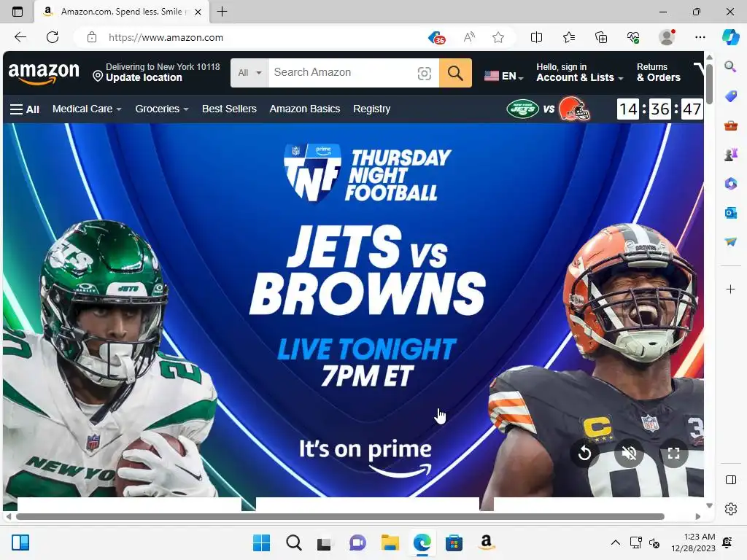Open Browser essentials heart icon
This screenshot has width=747, height=560.
point(633,37)
